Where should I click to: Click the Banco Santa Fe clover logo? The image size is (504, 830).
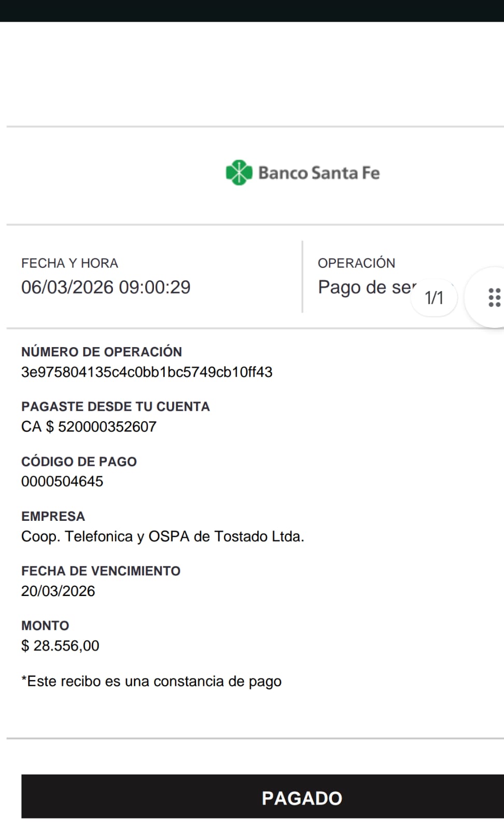coord(239,173)
